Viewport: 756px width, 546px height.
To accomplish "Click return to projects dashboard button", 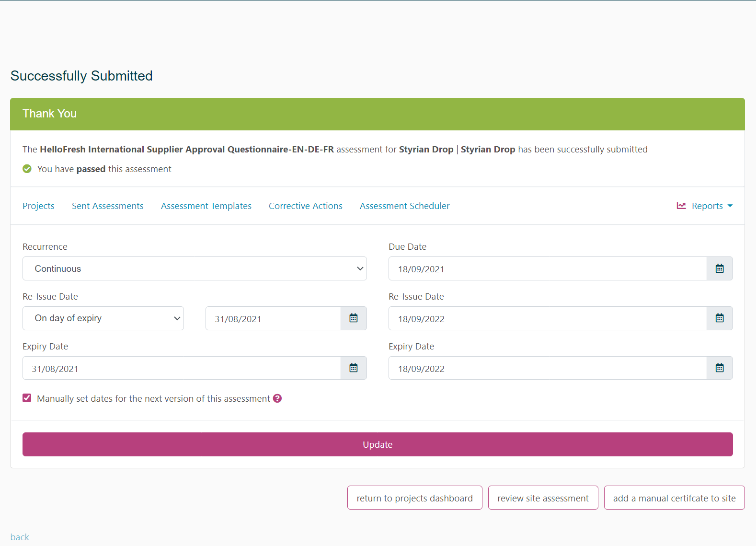I will [x=414, y=498].
